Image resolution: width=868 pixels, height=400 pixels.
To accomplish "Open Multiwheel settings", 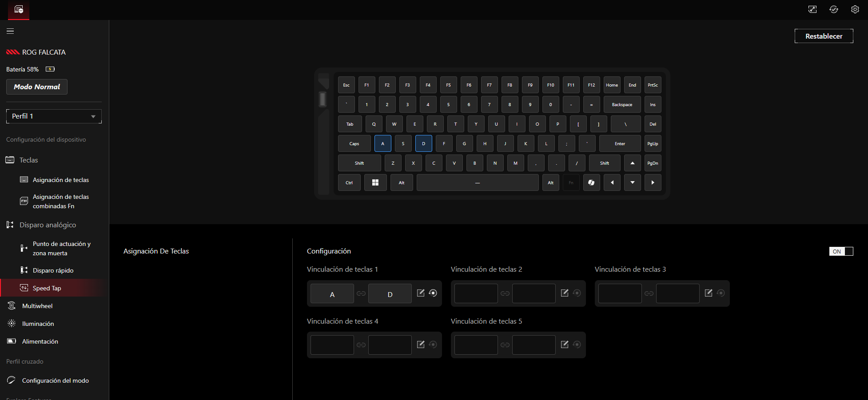I will coord(37,306).
